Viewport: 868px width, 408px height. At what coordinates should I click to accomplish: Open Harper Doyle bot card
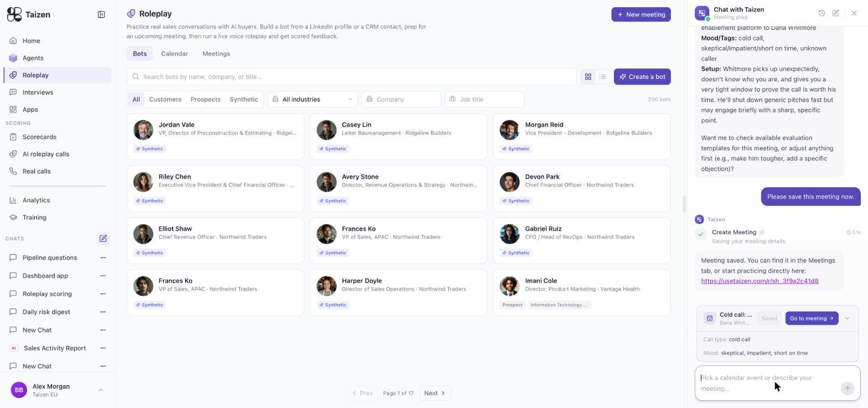point(399,293)
